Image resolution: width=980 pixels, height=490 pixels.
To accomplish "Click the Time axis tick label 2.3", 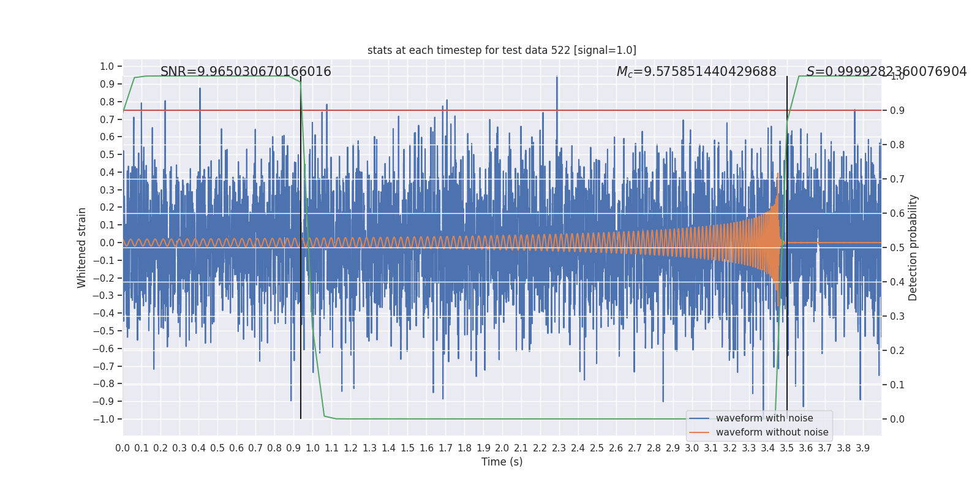I will click(x=559, y=448).
